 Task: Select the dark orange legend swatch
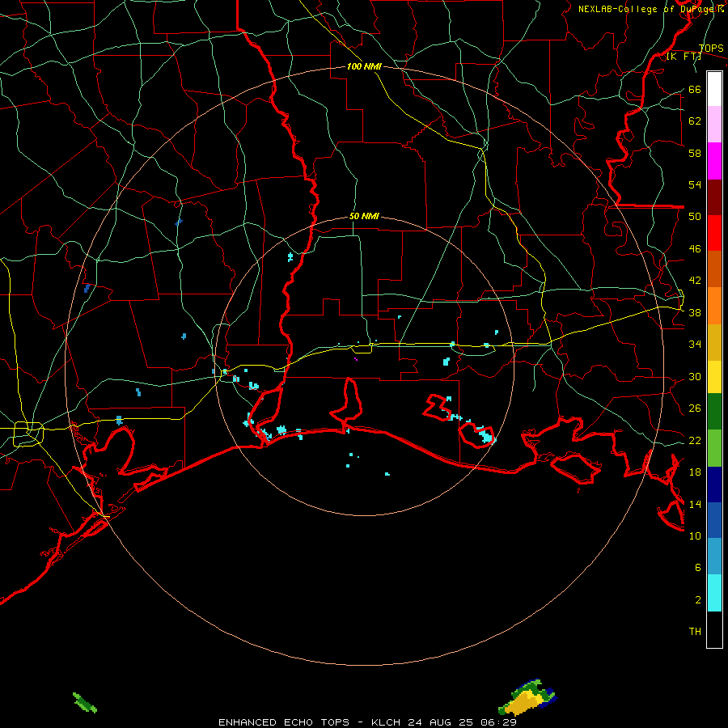pyautogui.click(x=714, y=269)
